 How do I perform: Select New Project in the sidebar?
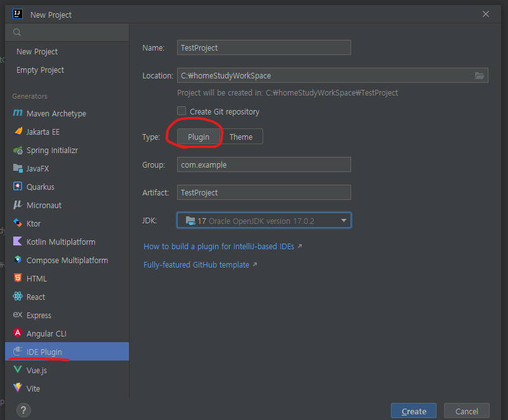(x=37, y=52)
